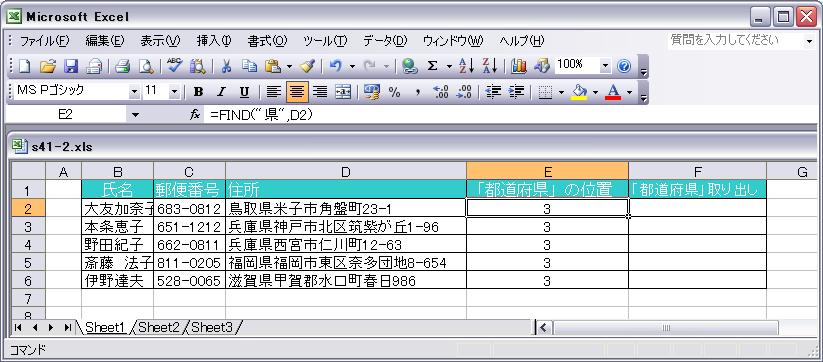Click the AutoSum sigma icon
Image resolution: width=823 pixels, height=362 pixels.
point(432,66)
